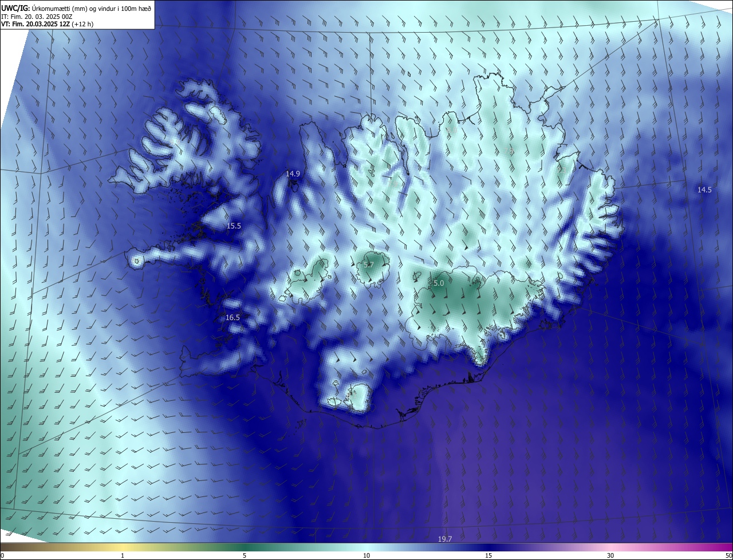The image size is (733, 560).
Task: Click the 5.0 value on Vatnajökull glacier
Action: pos(439,283)
